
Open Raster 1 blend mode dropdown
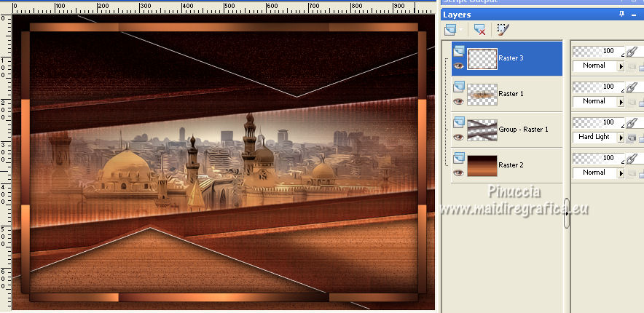[621, 102]
